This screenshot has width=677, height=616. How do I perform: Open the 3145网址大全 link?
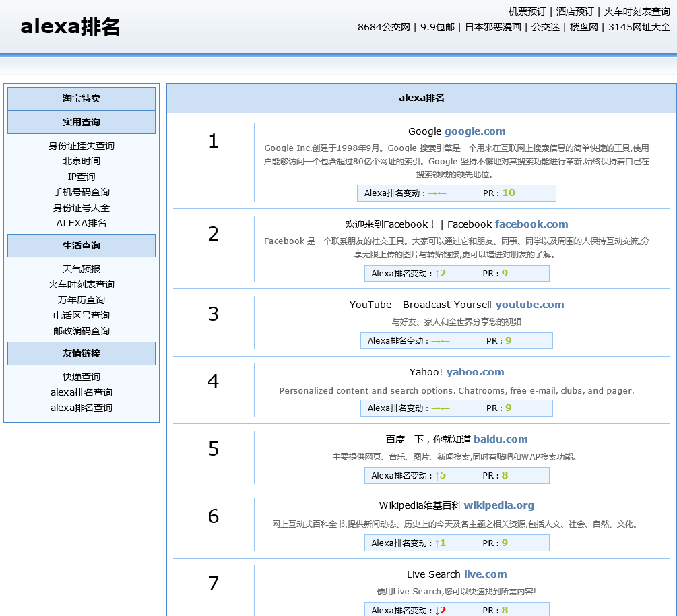coord(639,27)
